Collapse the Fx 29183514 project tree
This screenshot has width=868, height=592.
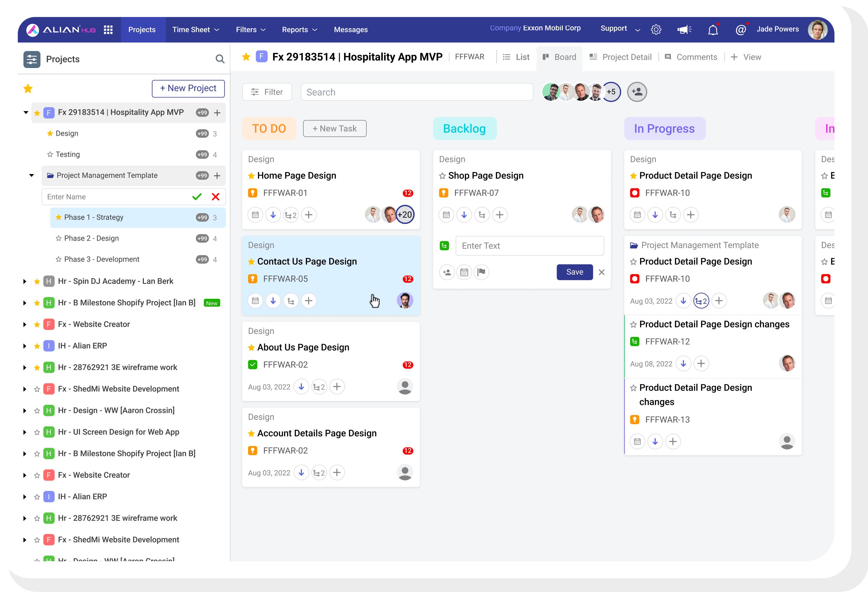pyautogui.click(x=26, y=113)
